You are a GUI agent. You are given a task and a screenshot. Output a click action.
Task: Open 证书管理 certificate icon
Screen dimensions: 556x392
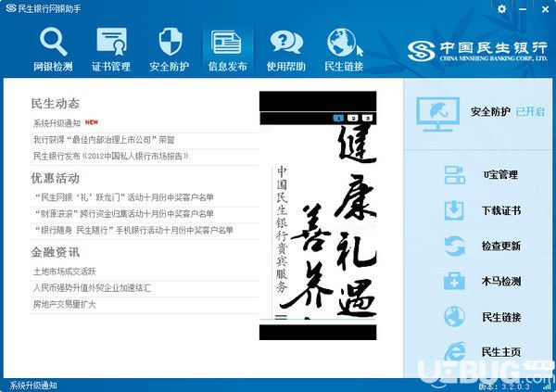point(111,42)
